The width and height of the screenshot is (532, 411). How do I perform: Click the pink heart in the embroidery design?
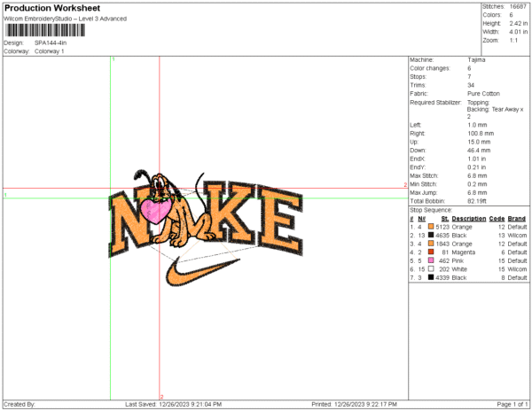tap(156, 211)
